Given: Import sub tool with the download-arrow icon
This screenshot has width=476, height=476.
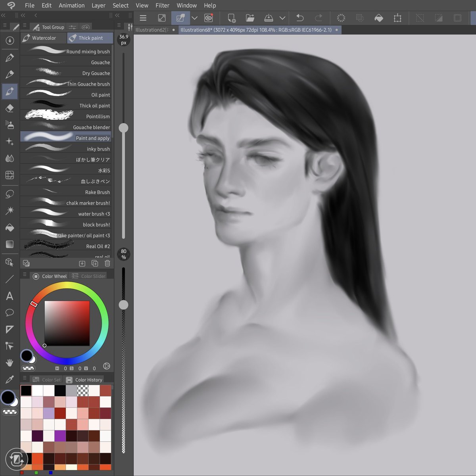Looking at the screenshot, I should point(82,263).
